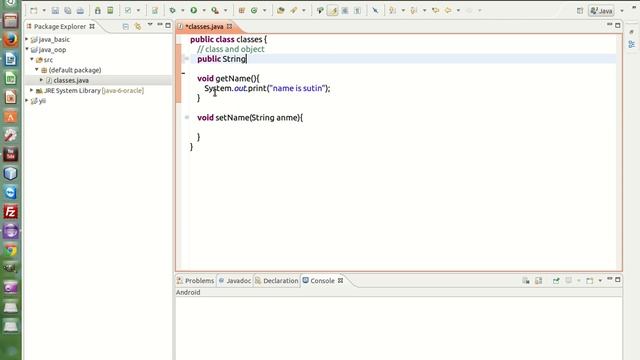Open the Run configurations dropdown arrow
The width and height of the screenshot is (640, 360).
coord(204,11)
